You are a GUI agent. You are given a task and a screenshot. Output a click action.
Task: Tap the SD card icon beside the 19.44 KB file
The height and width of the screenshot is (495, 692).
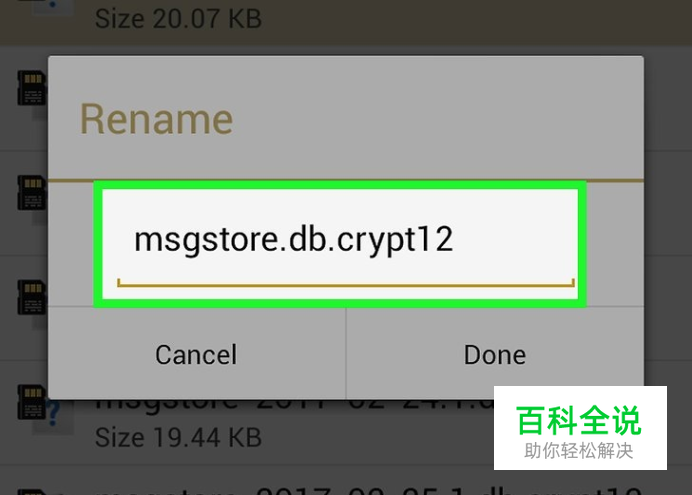32,402
